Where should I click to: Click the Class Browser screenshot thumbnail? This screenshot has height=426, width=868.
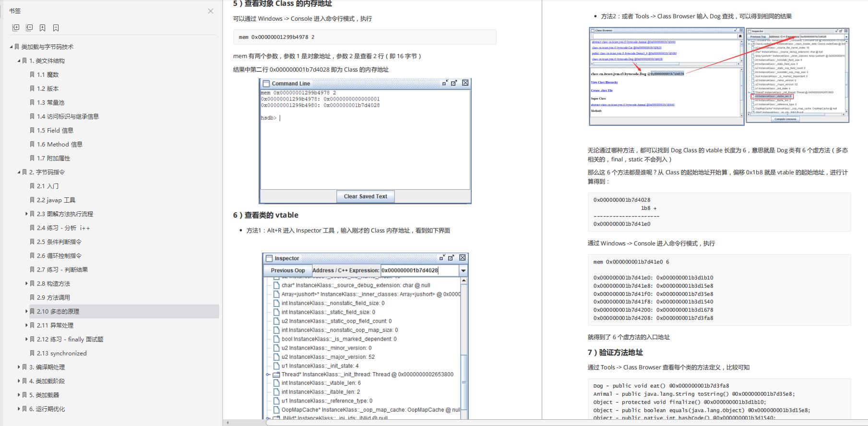pos(667,77)
